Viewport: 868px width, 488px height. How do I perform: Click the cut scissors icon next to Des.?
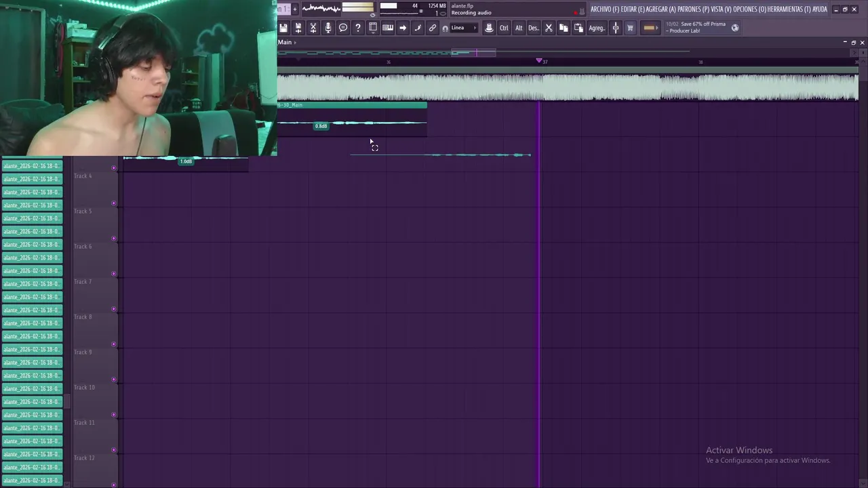549,28
